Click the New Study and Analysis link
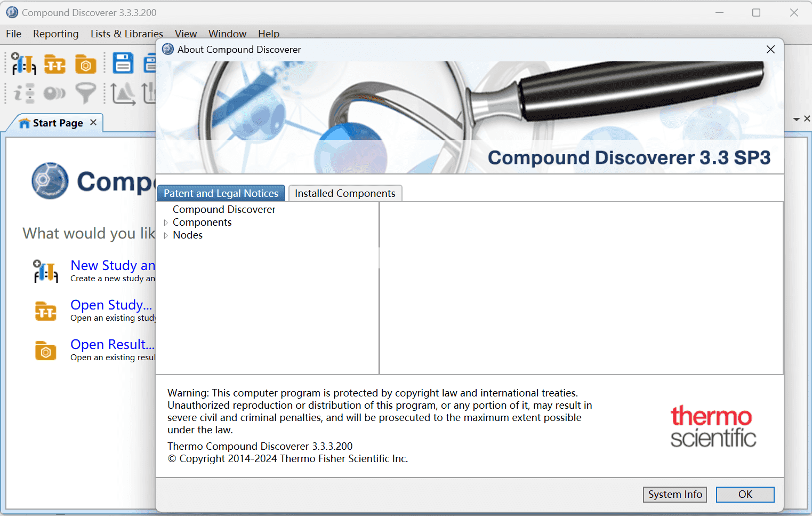812x516 pixels. 113,265
